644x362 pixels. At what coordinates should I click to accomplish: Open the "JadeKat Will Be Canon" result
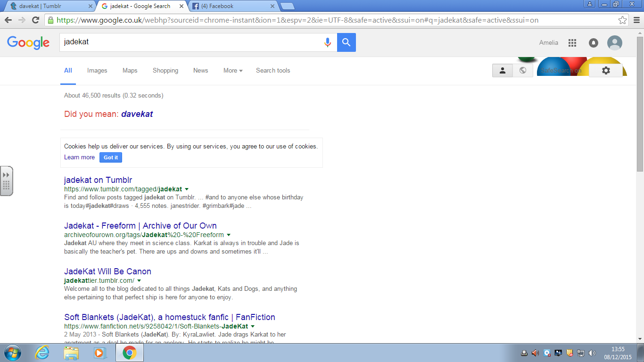click(107, 271)
